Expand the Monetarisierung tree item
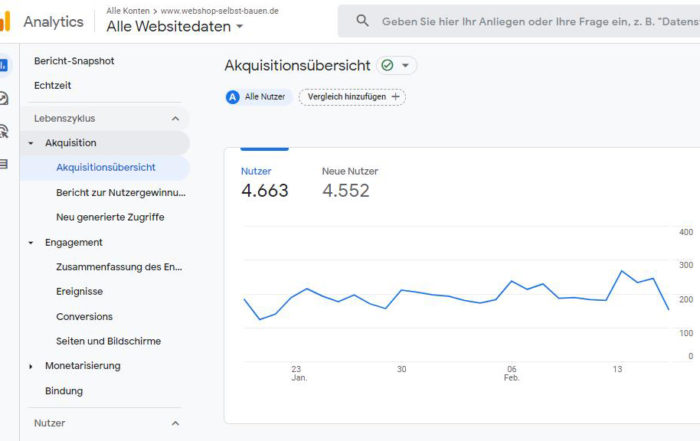Viewport: 700px width, 441px height. click(30, 366)
